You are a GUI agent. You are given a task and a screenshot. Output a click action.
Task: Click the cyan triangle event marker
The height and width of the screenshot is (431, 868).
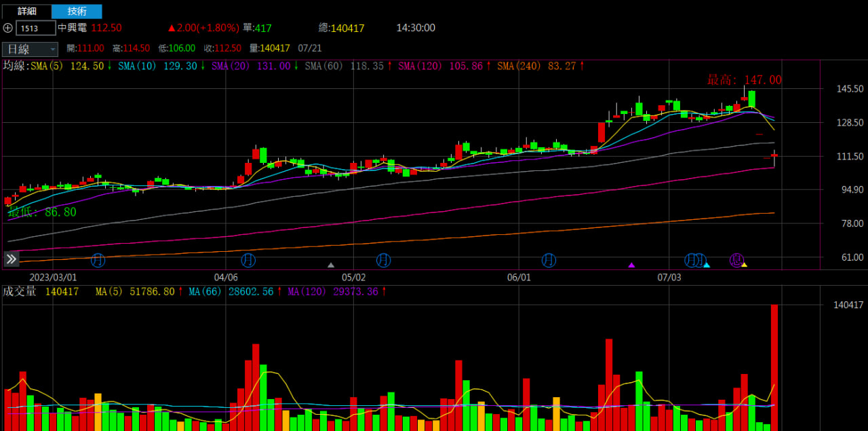pyautogui.click(x=707, y=264)
